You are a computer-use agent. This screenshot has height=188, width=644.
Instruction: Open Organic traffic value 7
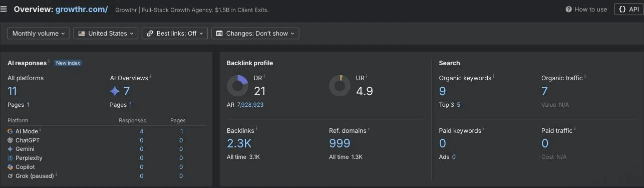tap(545, 91)
